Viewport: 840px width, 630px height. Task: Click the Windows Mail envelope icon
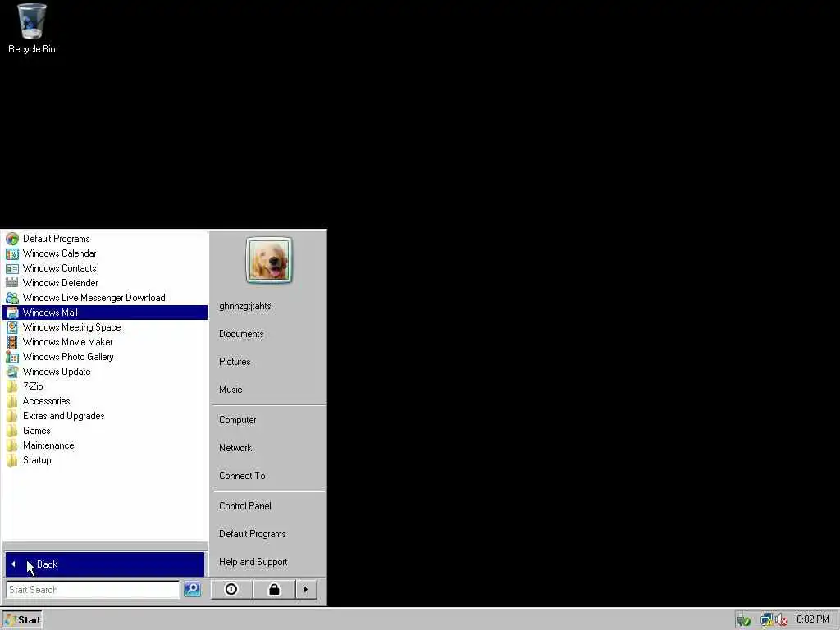[x=11, y=313]
